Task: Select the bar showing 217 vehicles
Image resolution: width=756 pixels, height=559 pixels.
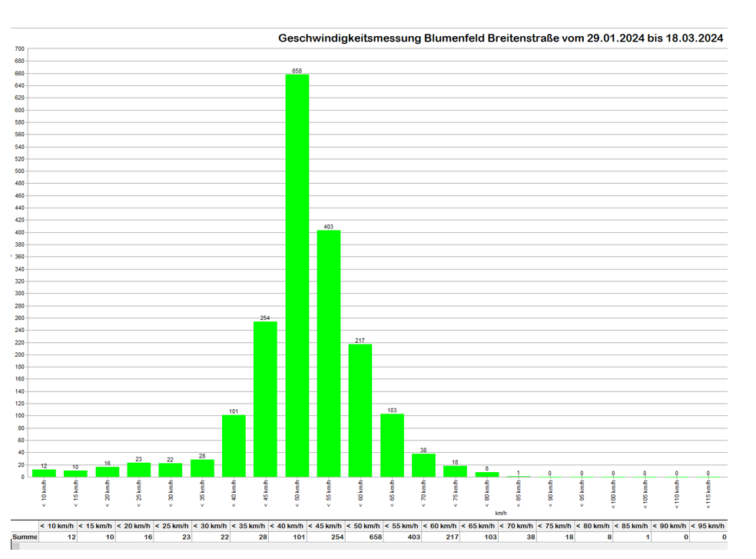Action: point(360,411)
